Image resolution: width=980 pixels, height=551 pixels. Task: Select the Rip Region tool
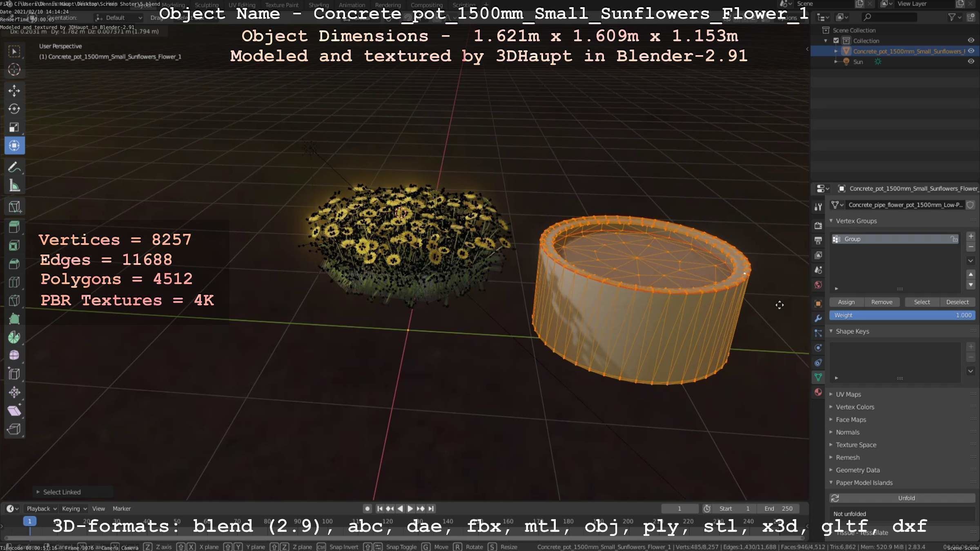pos(14,429)
